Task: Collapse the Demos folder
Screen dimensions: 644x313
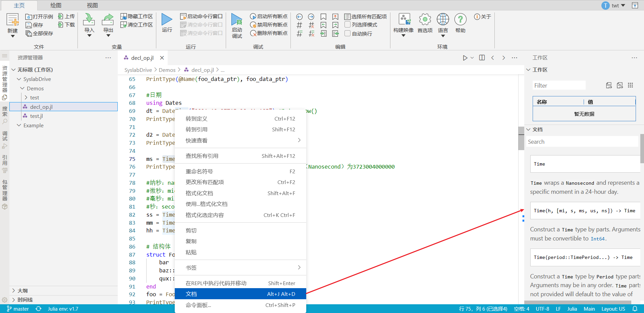Action: (22, 88)
